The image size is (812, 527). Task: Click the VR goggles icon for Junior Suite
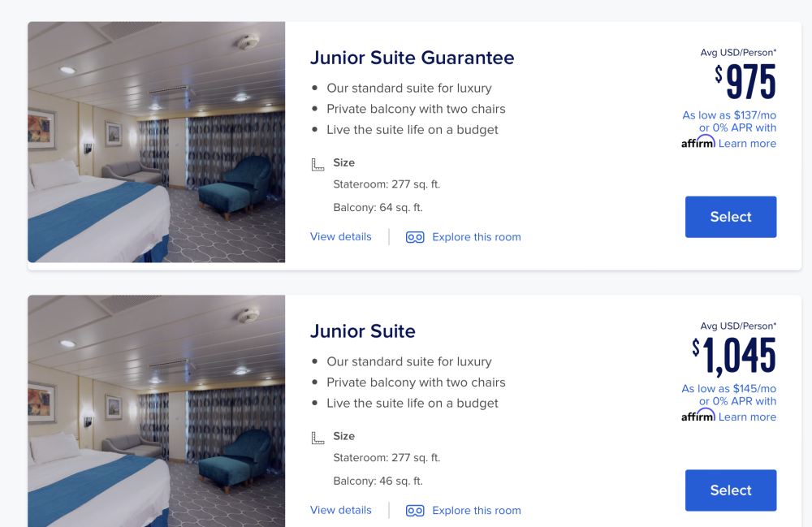415,511
